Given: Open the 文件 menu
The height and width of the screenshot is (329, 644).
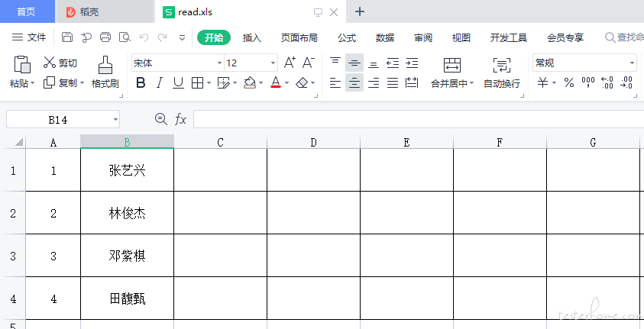Looking at the screenshot, I should (29, 37).
